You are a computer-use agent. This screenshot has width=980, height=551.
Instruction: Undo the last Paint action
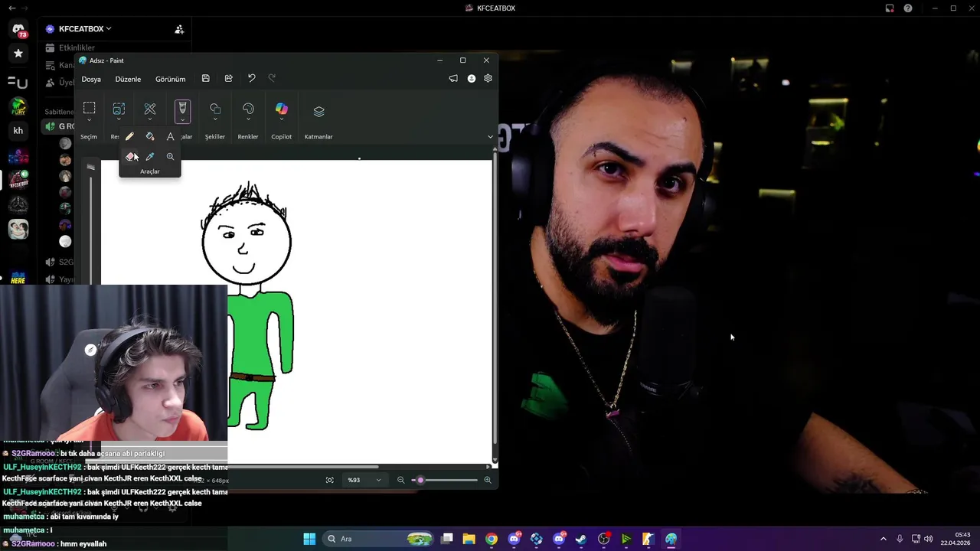(x=251, y=78)
